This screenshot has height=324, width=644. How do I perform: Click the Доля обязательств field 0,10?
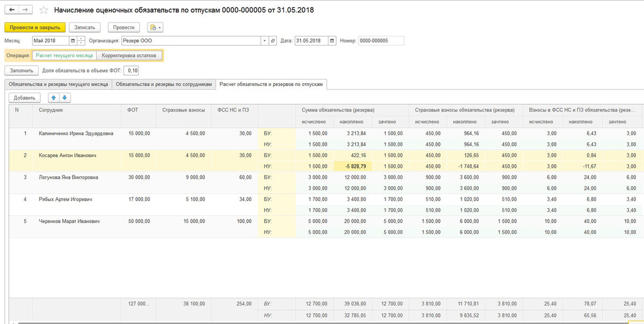131,70
